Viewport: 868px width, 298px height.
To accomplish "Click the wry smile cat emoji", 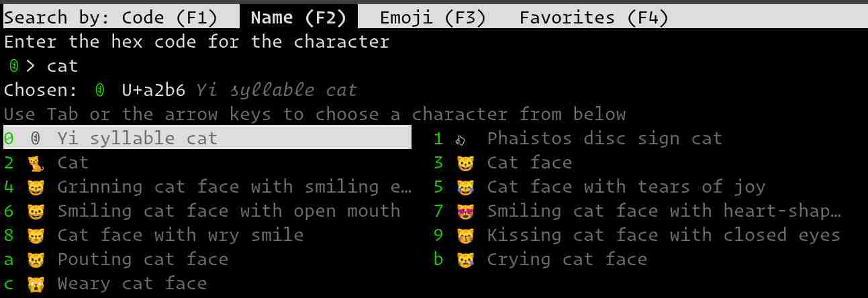I will [x=36, y=236].
